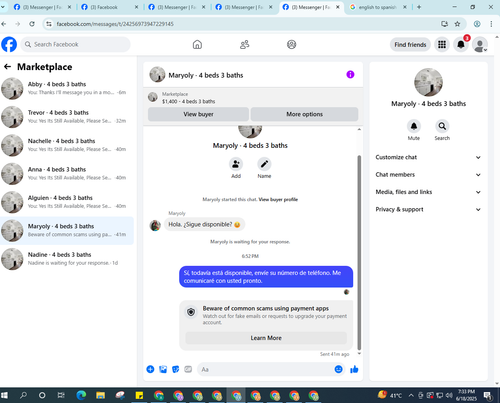
Task: Click Maryoly's profile picture in right panel
Action: tap(428, 82)
